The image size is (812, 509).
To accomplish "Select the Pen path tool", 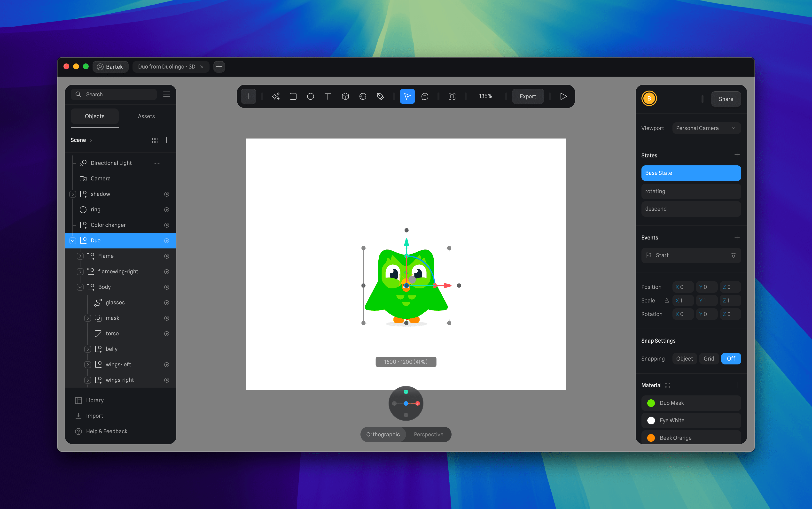I will tap(380, 96).
